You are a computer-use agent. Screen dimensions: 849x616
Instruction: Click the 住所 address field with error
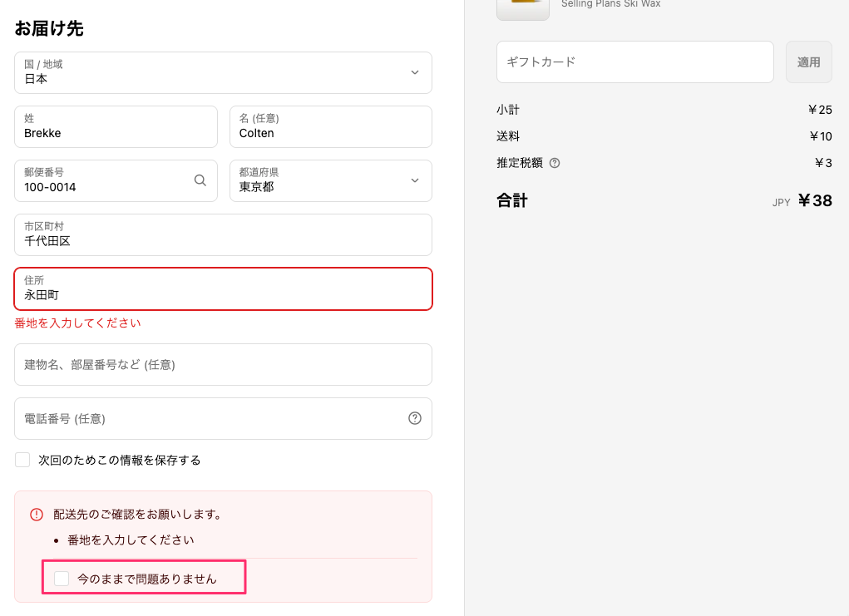click(223, 288)
